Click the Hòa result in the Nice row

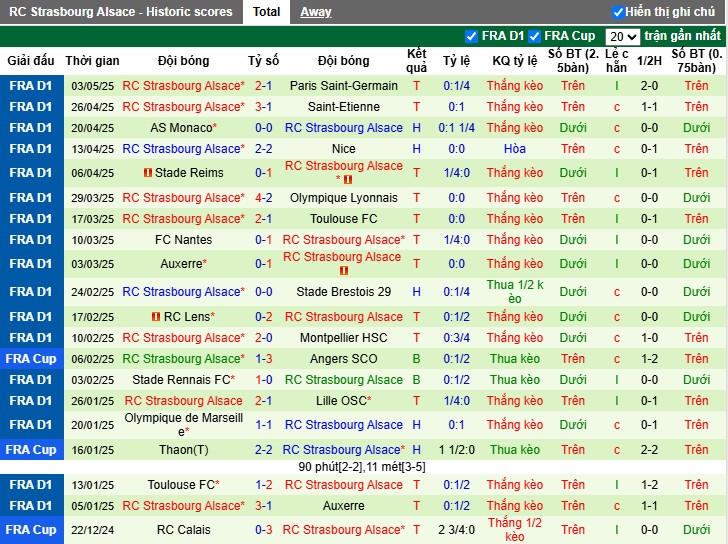coord(514,149)
